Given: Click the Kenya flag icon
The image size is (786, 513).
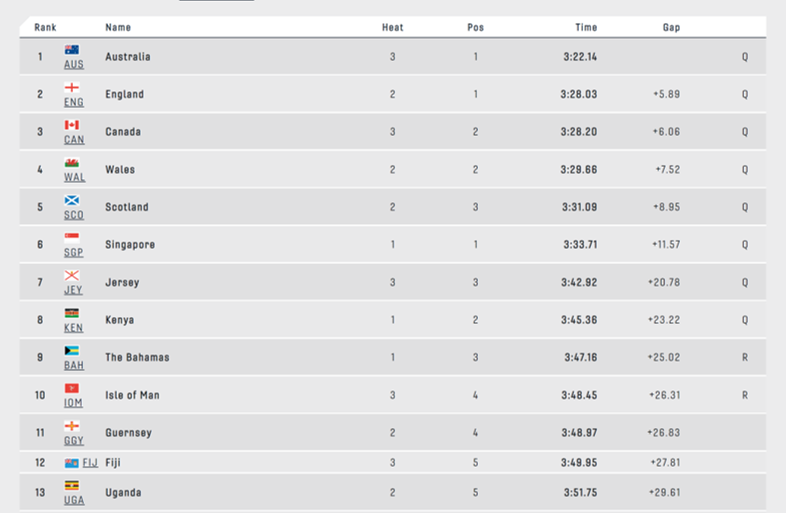Looking at the screenshot, I should click(x=72, y=313).
